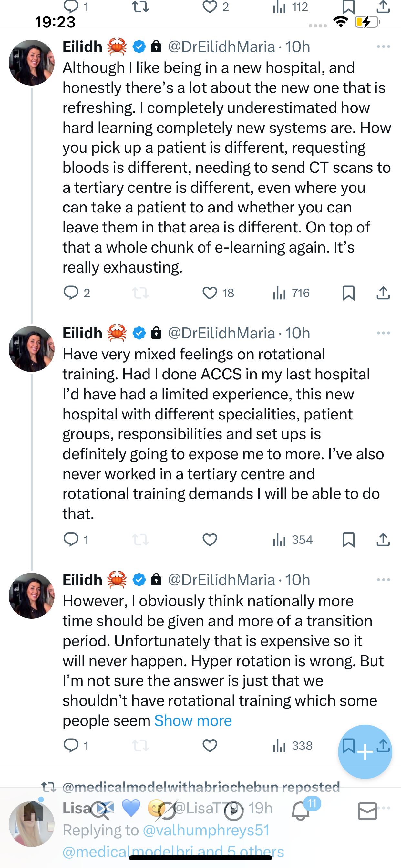Viewport: 401px width, 868px height.
Task: Bookmark the tertiary centre rotational training tweet
Action: coord(348,540)
